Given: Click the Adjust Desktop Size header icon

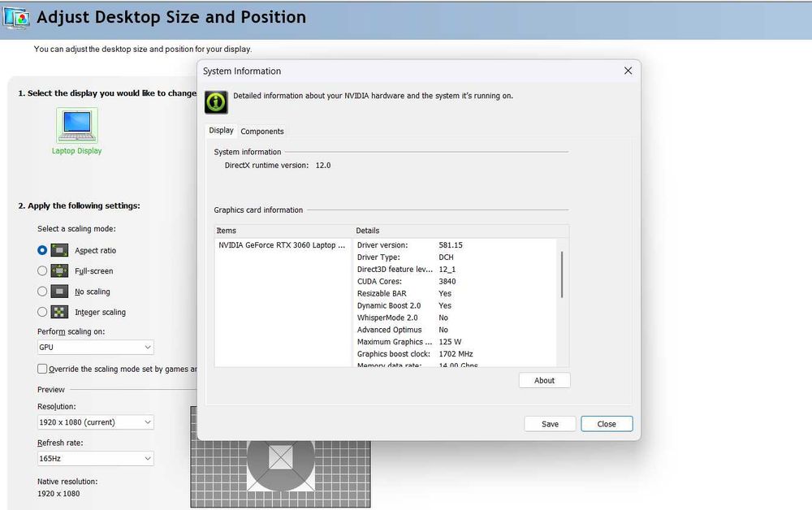Looking at the screenshot, I should tap(16, 18).
